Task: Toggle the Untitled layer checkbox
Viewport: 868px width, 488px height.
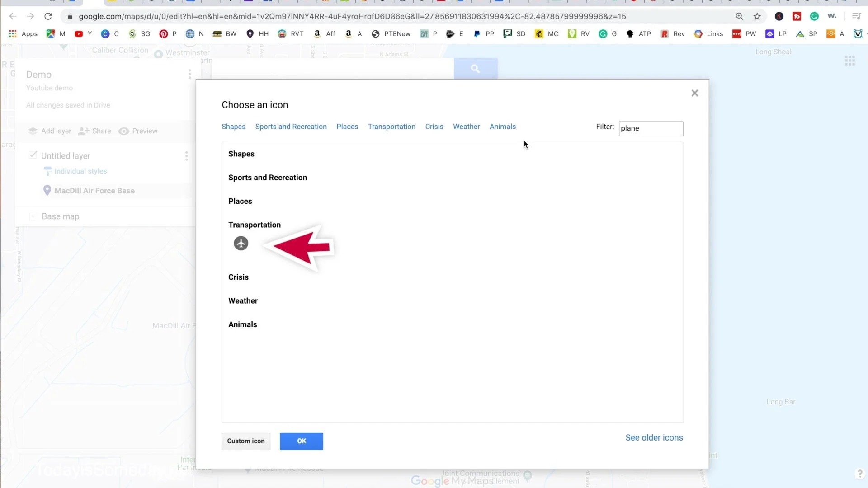Action: [x=33, y=155]
